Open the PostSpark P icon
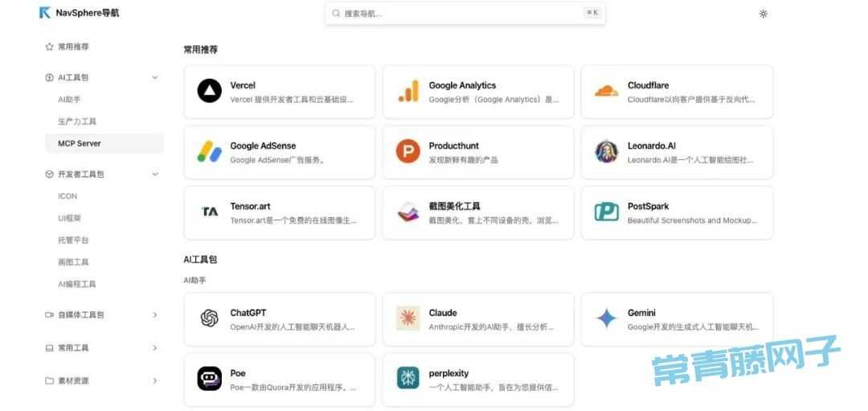Screen dimensions: 868x411 [606, 212]
